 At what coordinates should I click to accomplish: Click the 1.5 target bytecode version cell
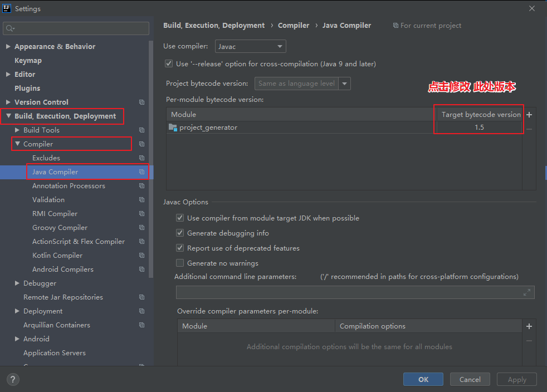478,128
